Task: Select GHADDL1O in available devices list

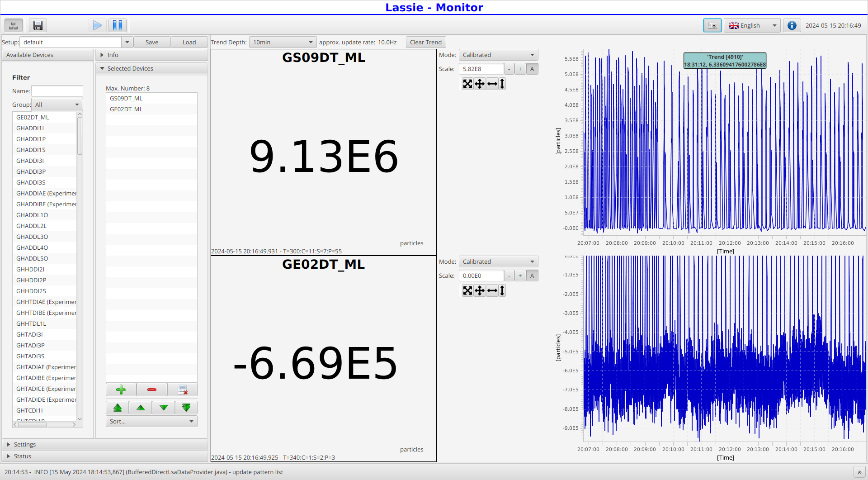Action: [x=45, y=215]
